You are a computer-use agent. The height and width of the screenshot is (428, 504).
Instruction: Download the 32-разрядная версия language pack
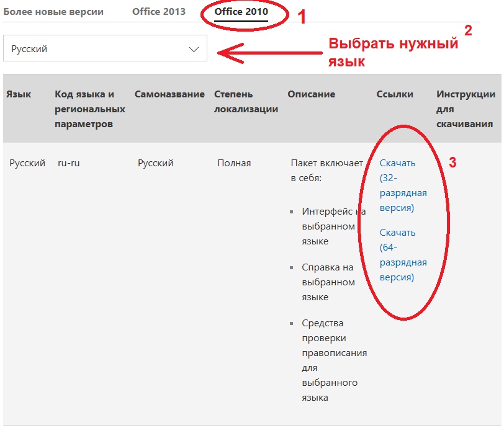(x=403, y=185)
